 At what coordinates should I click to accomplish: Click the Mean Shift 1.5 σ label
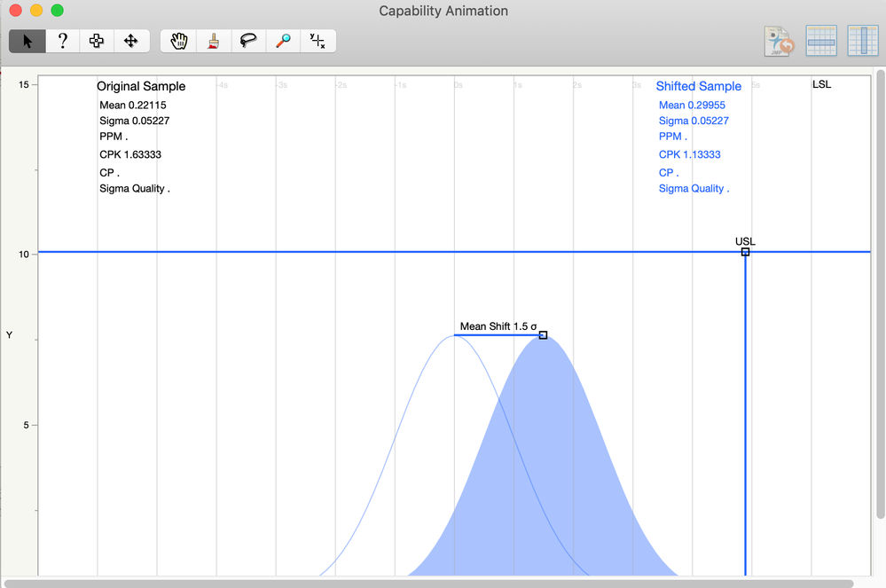point(498,326)
